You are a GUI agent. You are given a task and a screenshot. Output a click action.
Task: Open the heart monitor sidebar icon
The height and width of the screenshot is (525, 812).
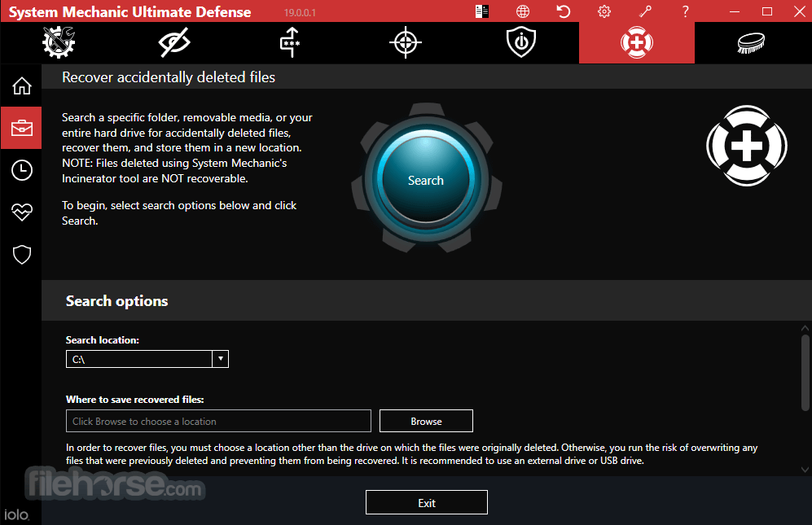22,212
